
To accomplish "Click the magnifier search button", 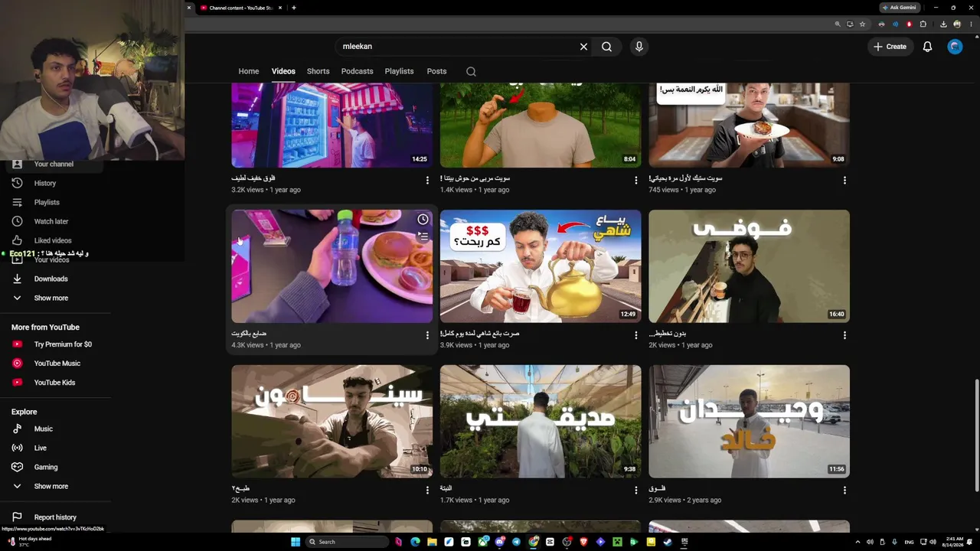I will (606, 47).
